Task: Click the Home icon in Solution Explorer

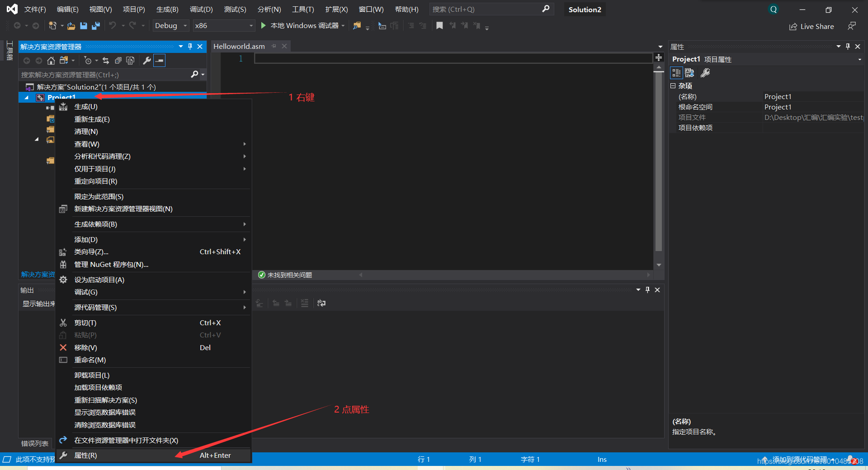Action: point(51,61)
